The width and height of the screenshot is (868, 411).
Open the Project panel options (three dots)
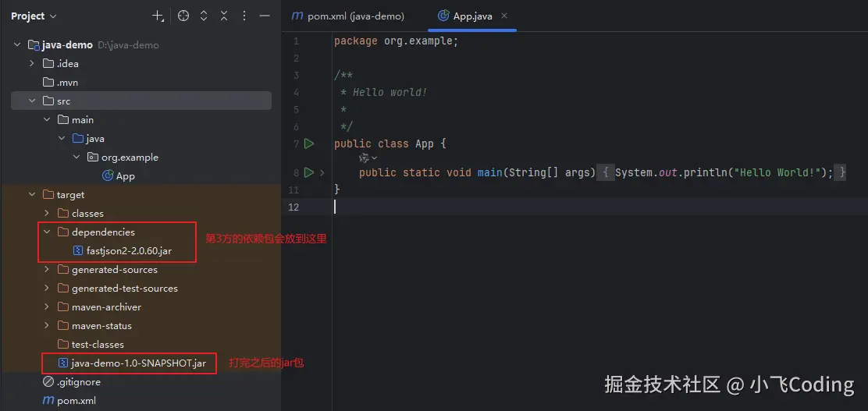tap(244, 16)
